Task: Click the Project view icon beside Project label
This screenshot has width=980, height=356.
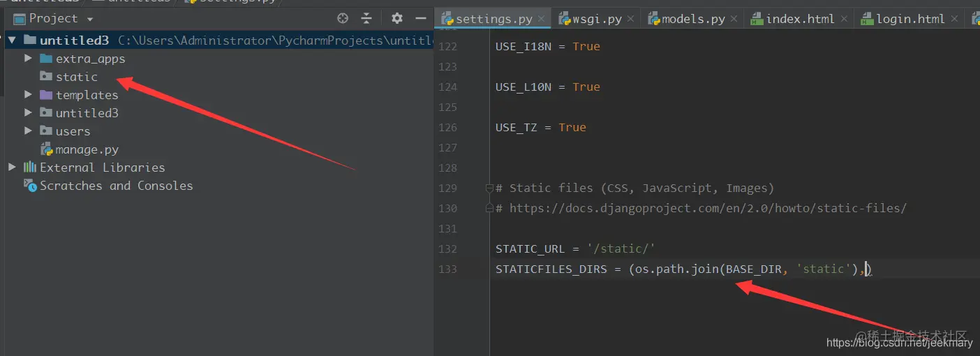Action: [x=19, y=19]
